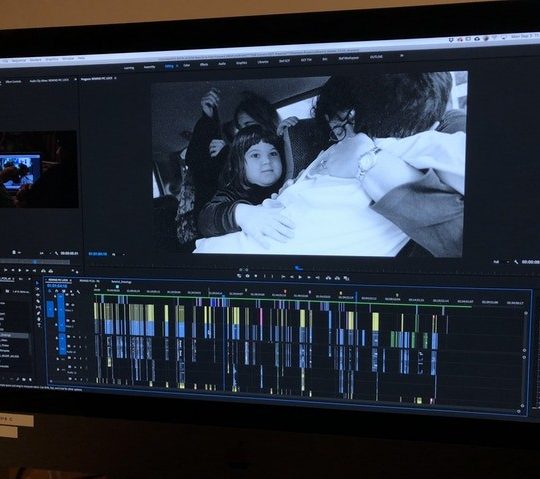The height and width of the screenshot is (479, 540).
Task: Click the Export Frame camera icon
Action: click(248, 276)
